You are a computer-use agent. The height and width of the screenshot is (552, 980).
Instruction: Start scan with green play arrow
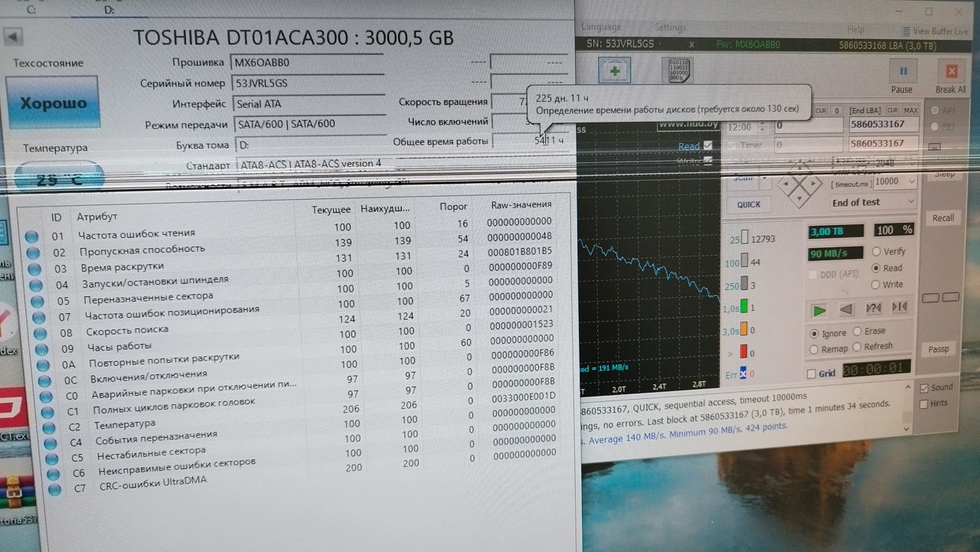819,310
